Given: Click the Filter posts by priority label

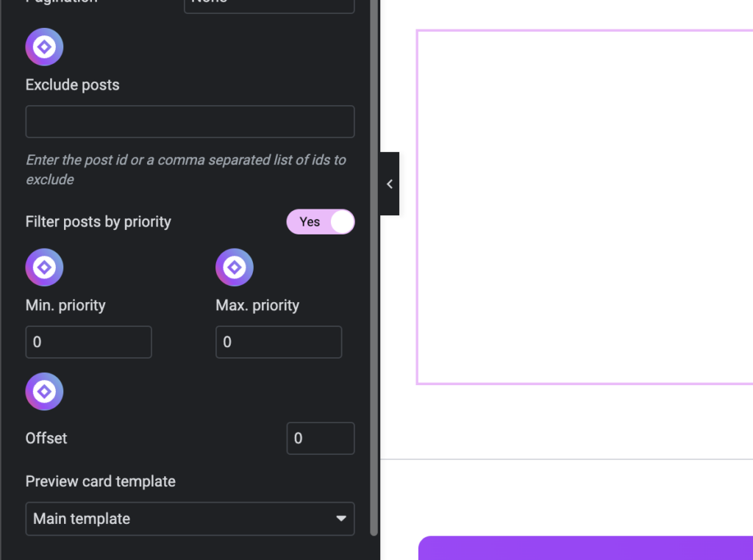Looking at the screenshot, I should [98, 222].
